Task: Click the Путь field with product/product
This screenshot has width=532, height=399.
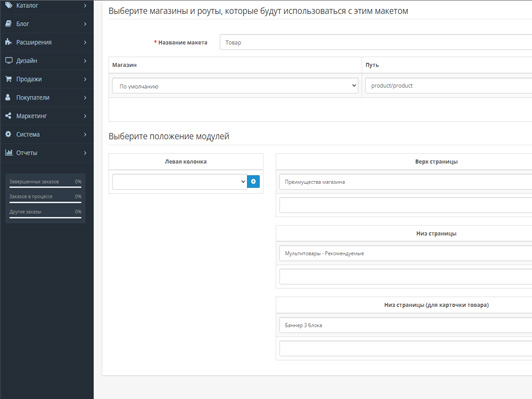Action: click(x=449, y=86)
